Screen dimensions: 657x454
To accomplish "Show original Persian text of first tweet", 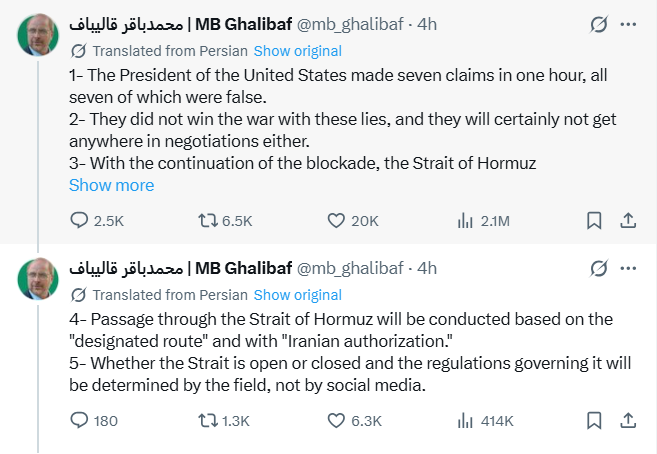I will click(x=297, y=50).
